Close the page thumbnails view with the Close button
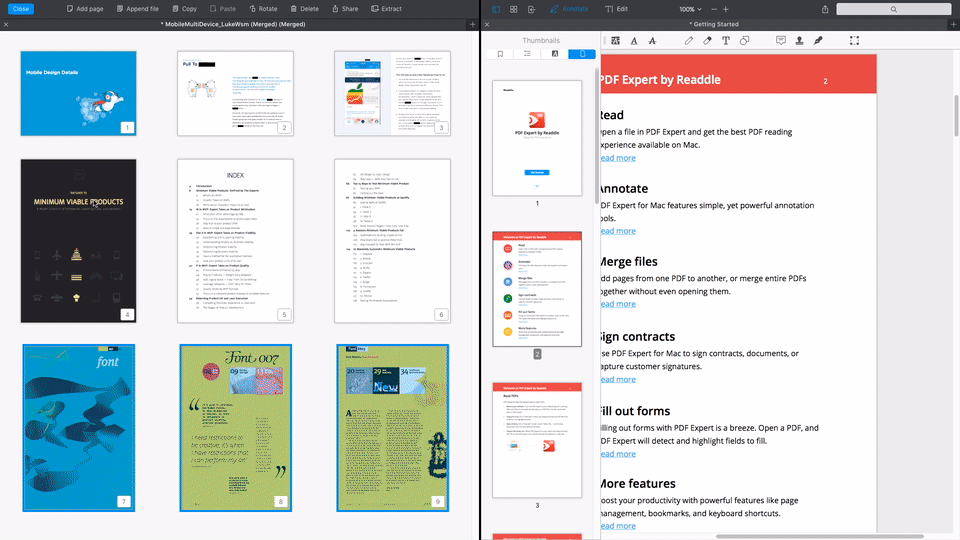 21,9
